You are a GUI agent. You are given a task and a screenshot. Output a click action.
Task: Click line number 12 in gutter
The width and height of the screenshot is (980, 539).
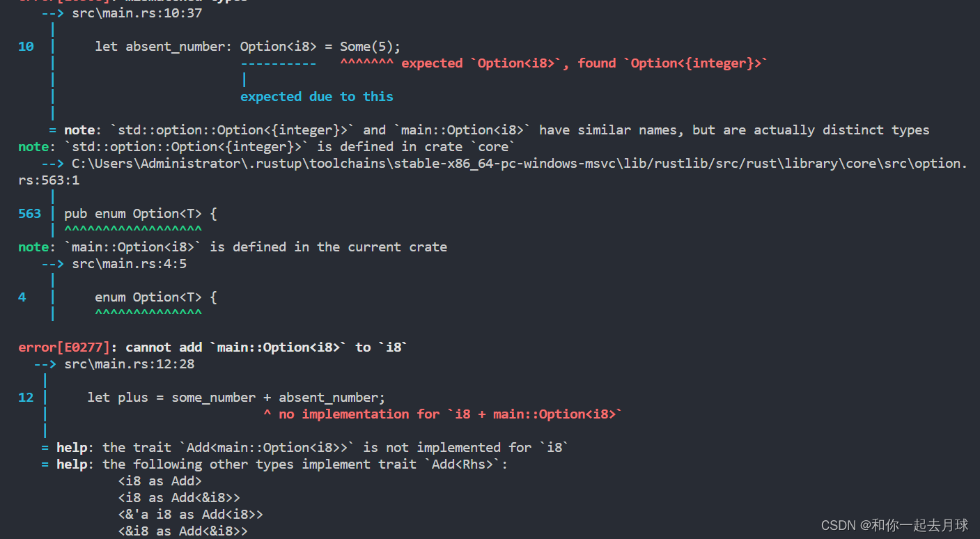26,398
